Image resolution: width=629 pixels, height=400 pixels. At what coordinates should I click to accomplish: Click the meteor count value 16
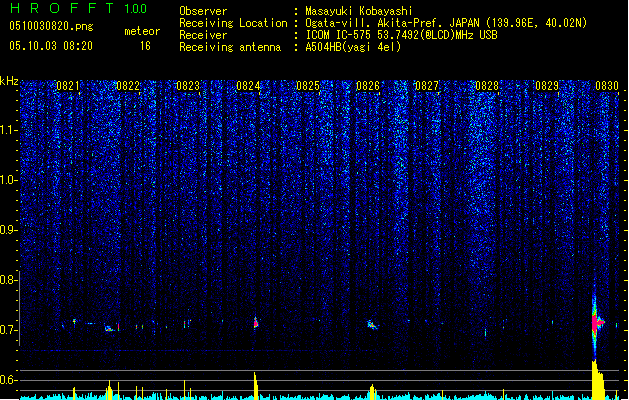coord(145,46)
